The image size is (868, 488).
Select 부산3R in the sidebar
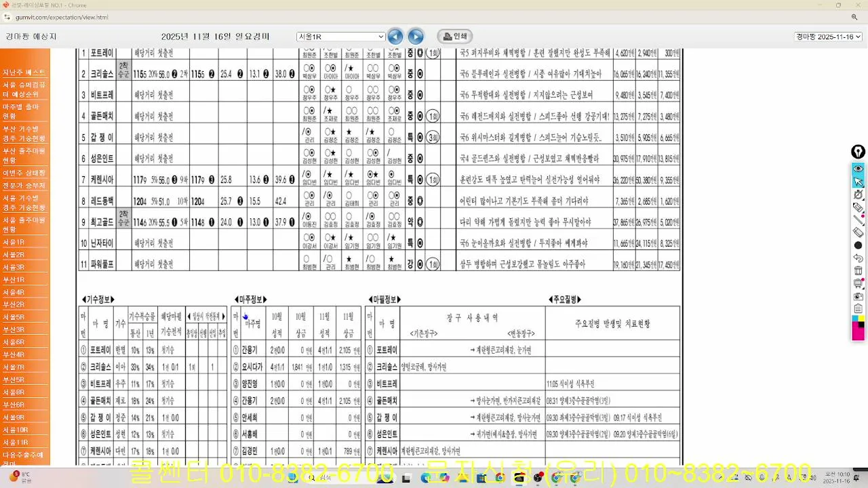14,330
